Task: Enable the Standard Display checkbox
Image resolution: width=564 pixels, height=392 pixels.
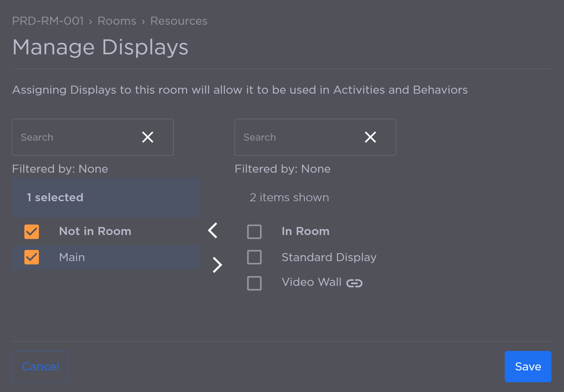Action: click(x=254, y=257)
